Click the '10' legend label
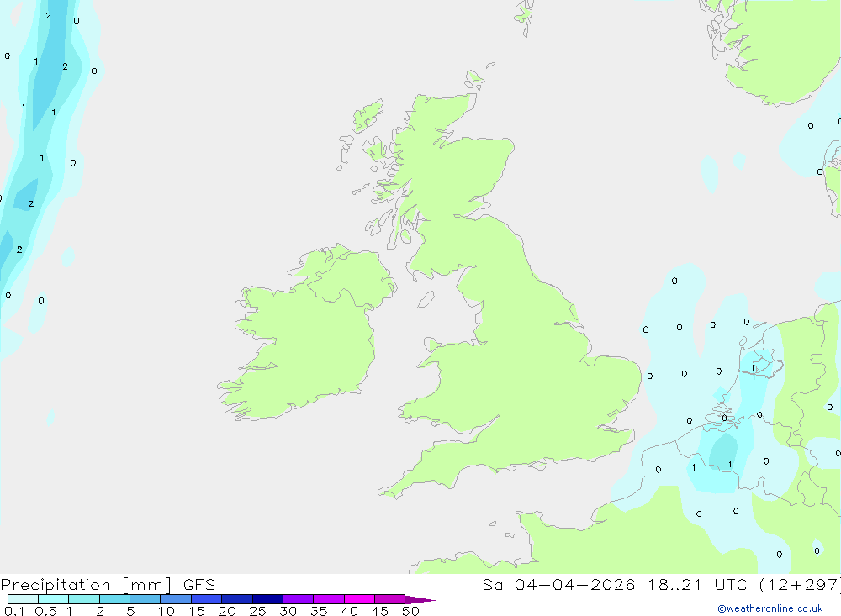The width and height of the screenshot is (841, 616). [167, 611]
